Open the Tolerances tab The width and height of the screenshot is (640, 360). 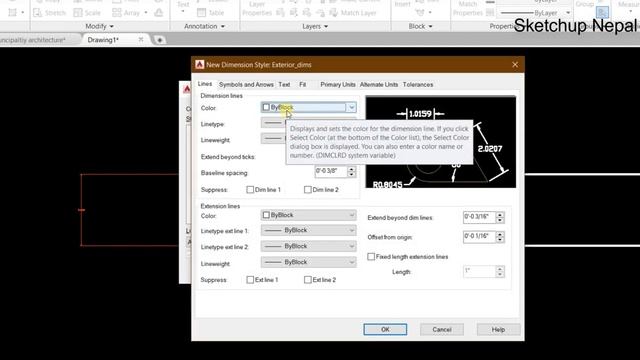point(418,84)
